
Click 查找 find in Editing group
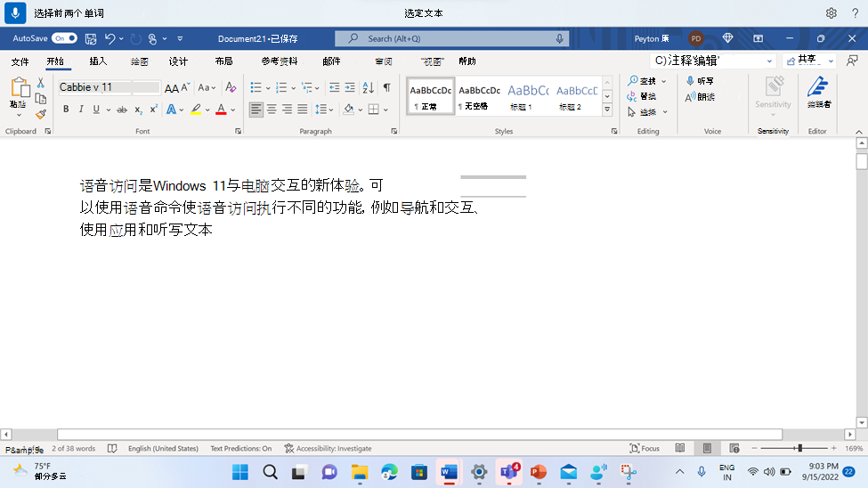[642, 81]
